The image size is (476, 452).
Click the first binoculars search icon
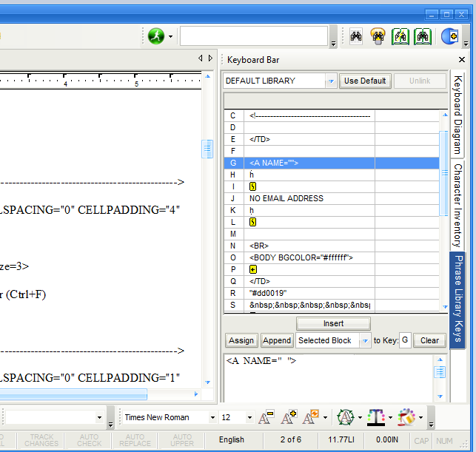pos(357,36)
